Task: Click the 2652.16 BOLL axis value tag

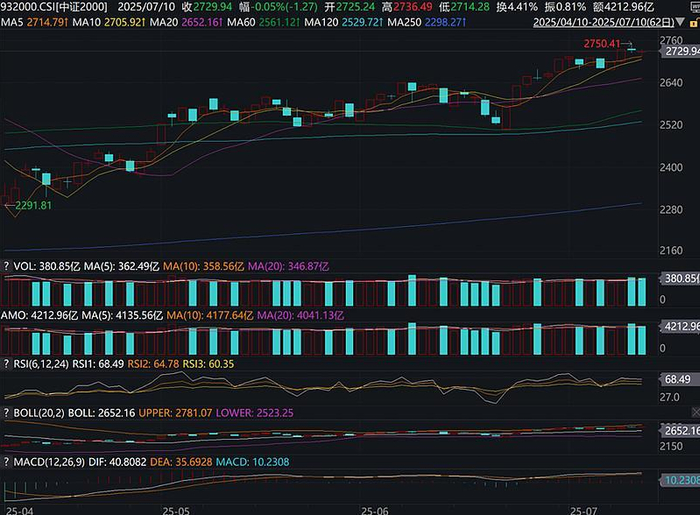Action: [680, 431]
